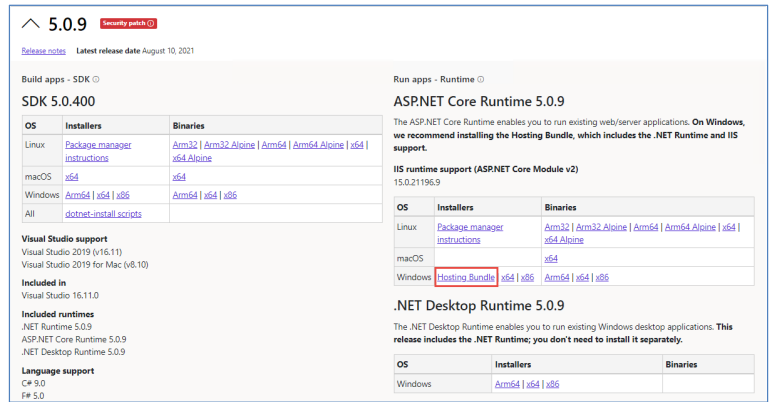Download SDK Windows x64 installer

tap(103, 195)
